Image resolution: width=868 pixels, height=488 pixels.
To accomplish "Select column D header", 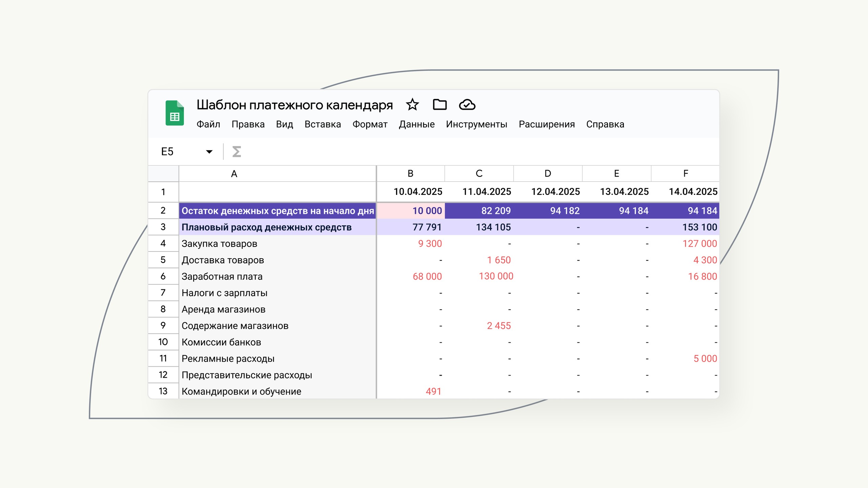I will (548, 174).
